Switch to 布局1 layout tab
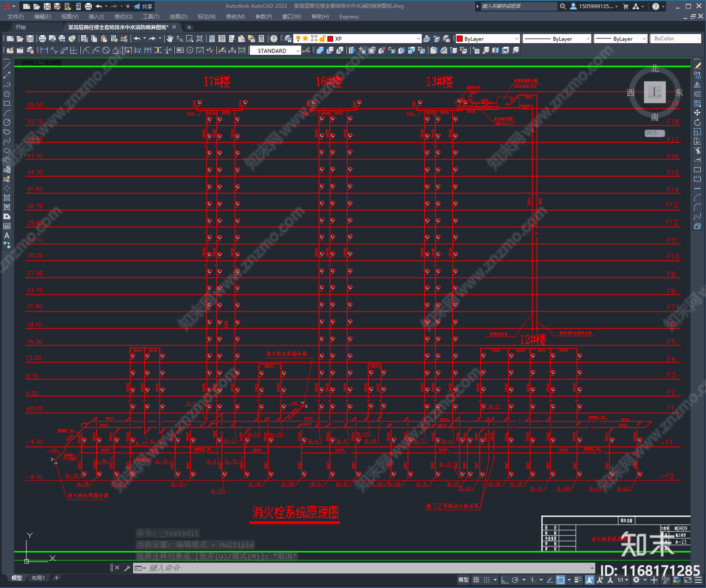This screenshot has width=706, height=588. (x=38, y=578)
